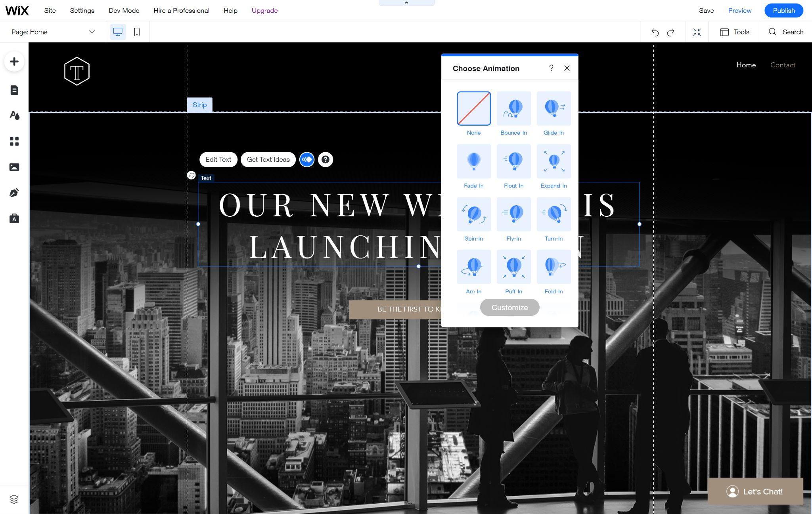Open the Settings menu
This screenshot has height=514, width=812.
(82, 11)
